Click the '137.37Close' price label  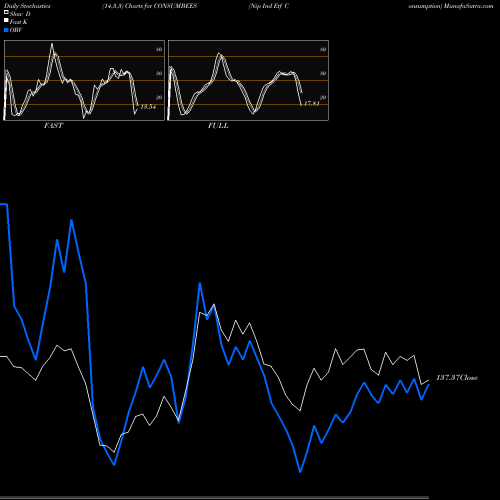click(457, 378)
